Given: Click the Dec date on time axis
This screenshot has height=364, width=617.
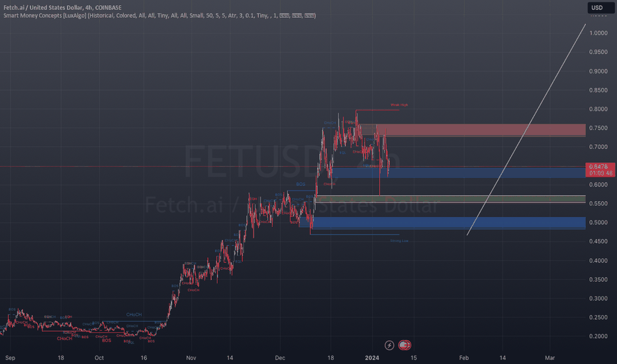Looking at the screenshot, I should click(x=280, y=357).
